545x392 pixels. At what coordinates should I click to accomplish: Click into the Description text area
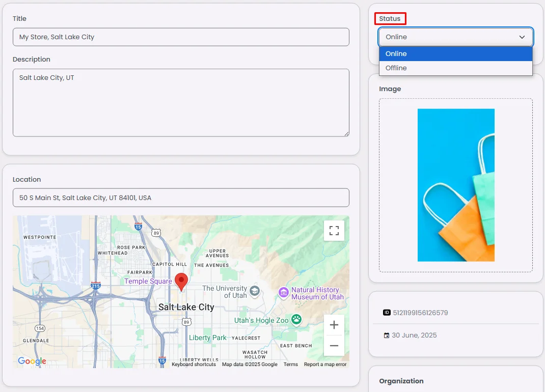[x=181, y=102]
